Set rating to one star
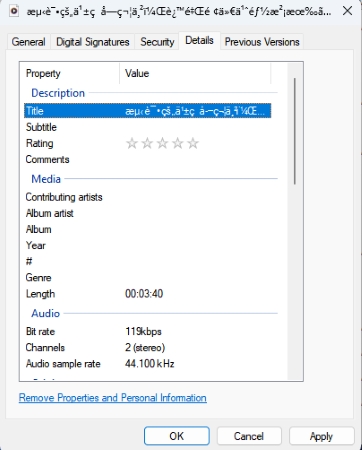 132,143
